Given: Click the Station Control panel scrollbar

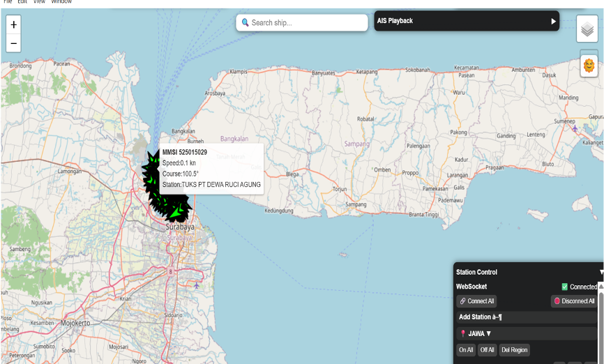Looking at the screenshot, I should point(601,328).
